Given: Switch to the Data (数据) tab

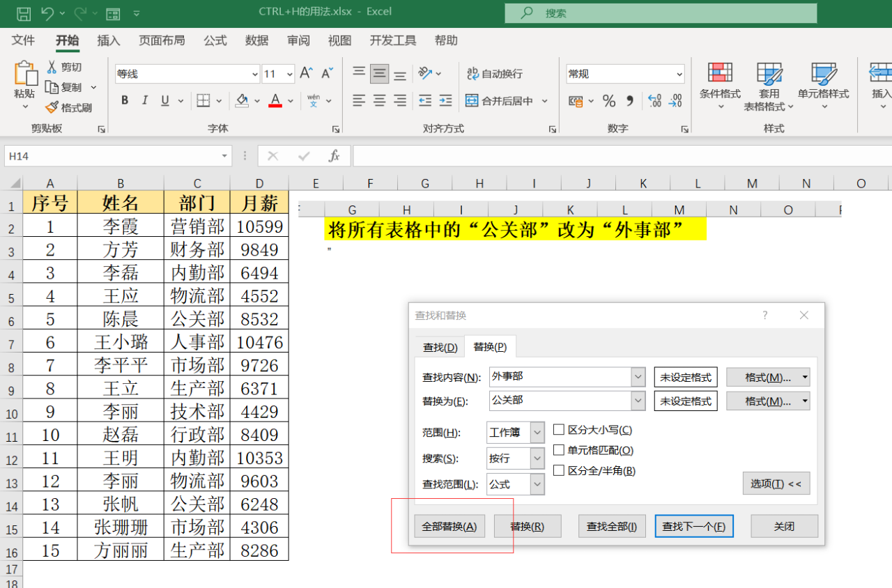Looking at the screenshot, I should click(257, 40).
